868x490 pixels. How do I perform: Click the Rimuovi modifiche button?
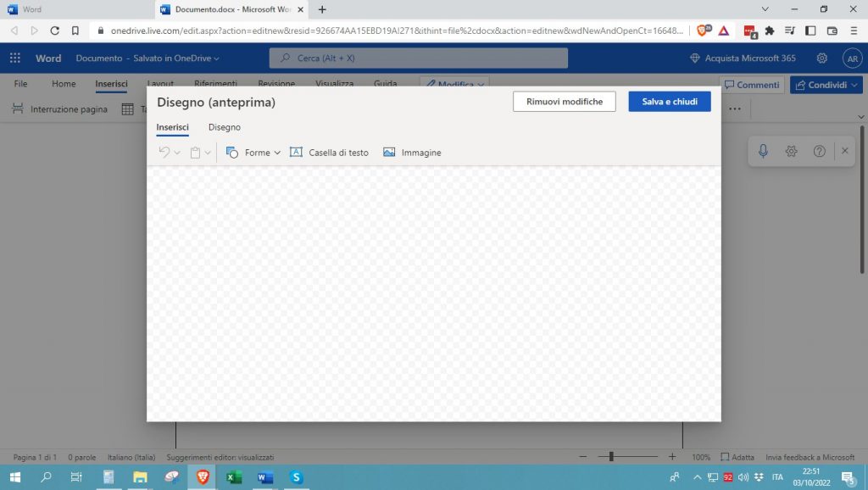(x=564, y=102)
